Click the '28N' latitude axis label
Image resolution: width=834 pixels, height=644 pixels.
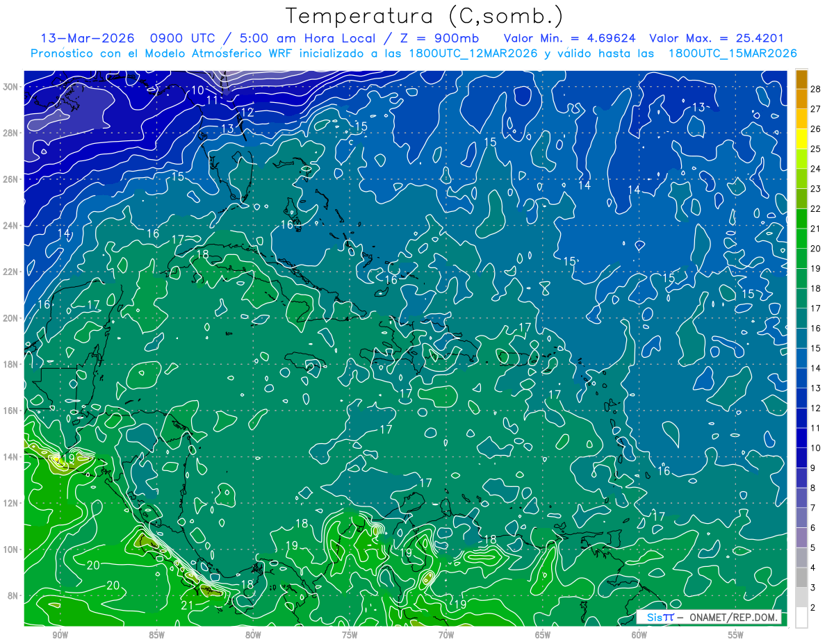[12, 133]
